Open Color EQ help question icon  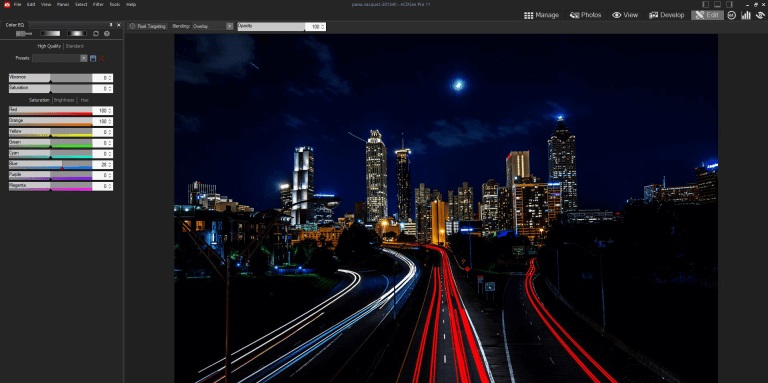[x=107, y=34]
